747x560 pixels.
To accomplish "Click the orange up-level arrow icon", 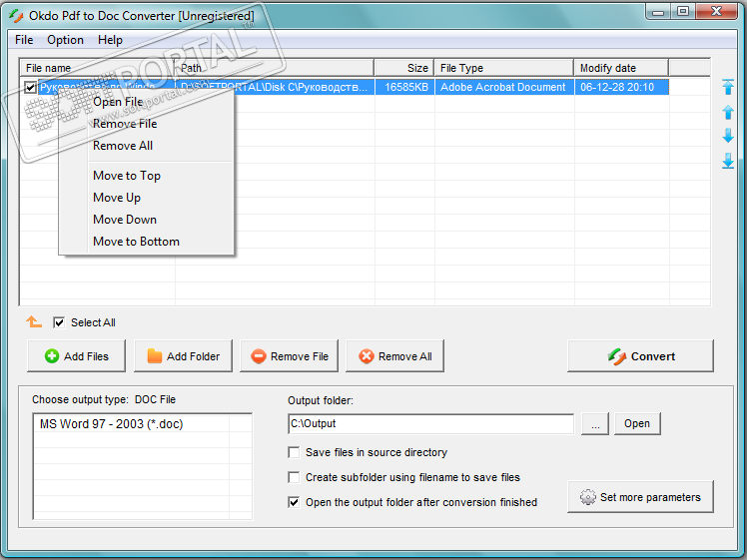I will click(x=34, y=322).
